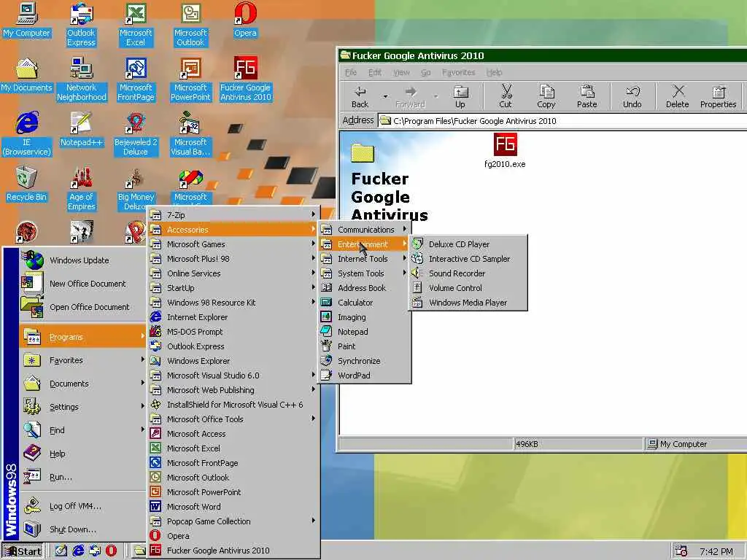Expand Favorites in Start menu

[x=82, y=360]
